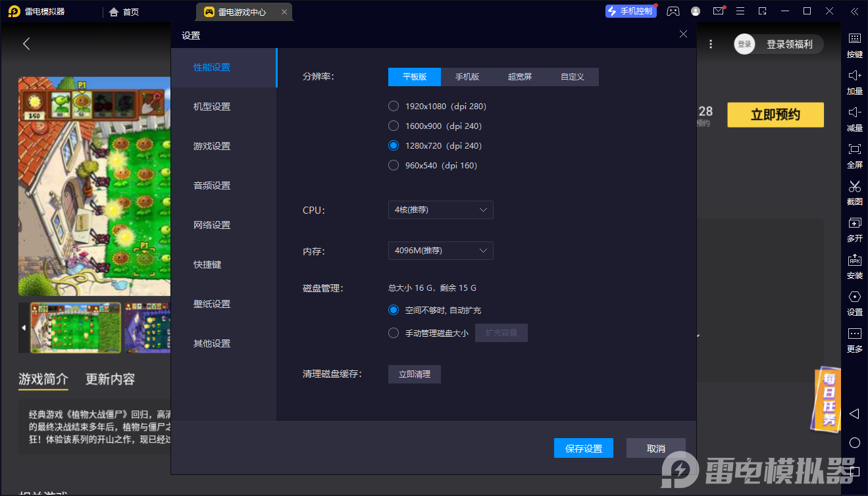Select the second game screenshot thumbnail
The width and height of the screenshot is (868, 496).
coord(147,328)
